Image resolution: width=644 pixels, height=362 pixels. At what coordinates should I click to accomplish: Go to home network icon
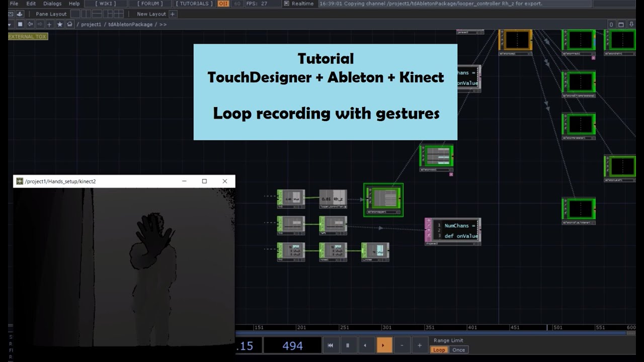click(69, 24)
